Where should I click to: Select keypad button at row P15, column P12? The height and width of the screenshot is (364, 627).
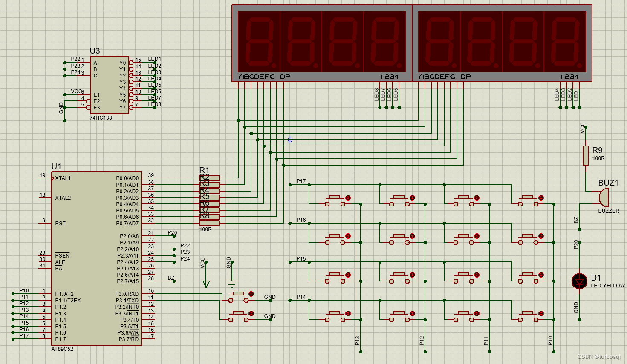399,278
